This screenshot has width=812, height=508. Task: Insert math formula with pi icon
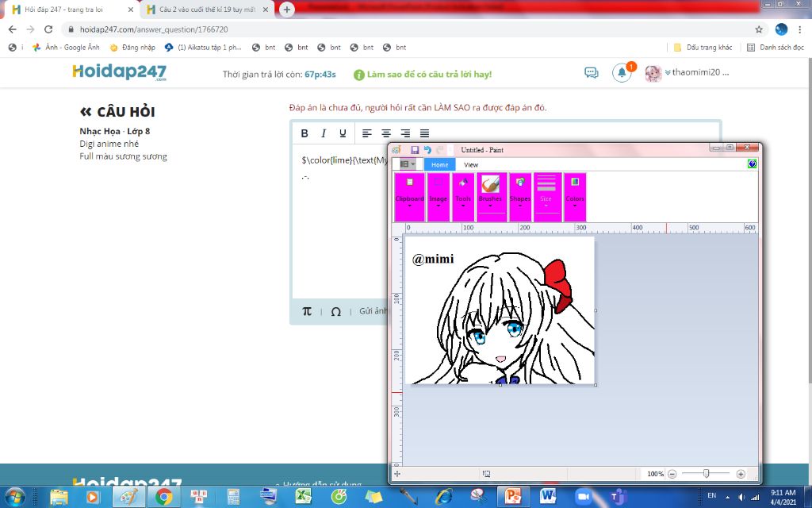(307, 311)
